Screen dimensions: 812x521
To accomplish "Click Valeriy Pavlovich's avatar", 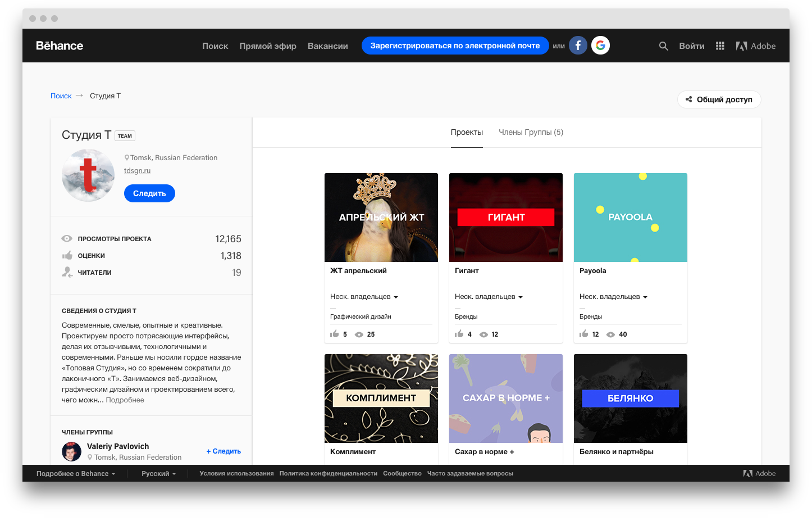I will [71, 451].
